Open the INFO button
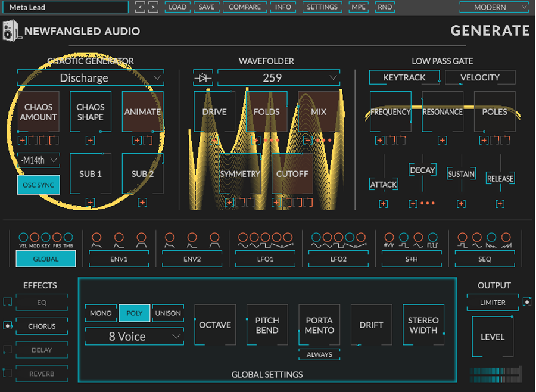 pos(283,7)
